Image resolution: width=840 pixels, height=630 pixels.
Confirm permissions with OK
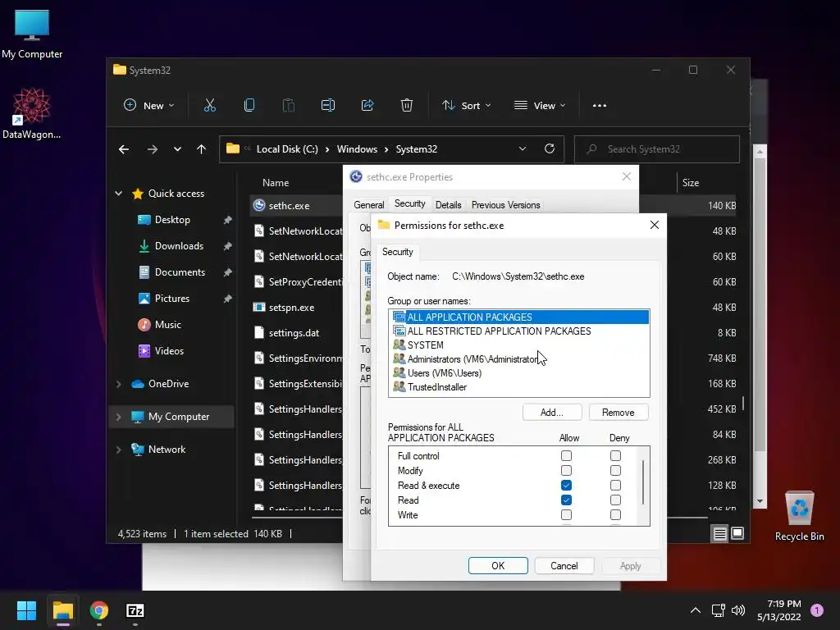coord(498,566)
